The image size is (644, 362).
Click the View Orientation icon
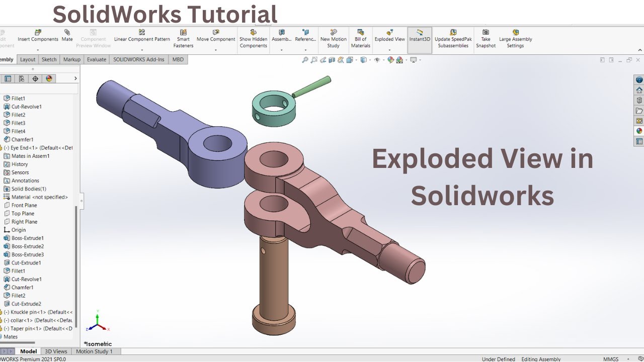(350, 60)
